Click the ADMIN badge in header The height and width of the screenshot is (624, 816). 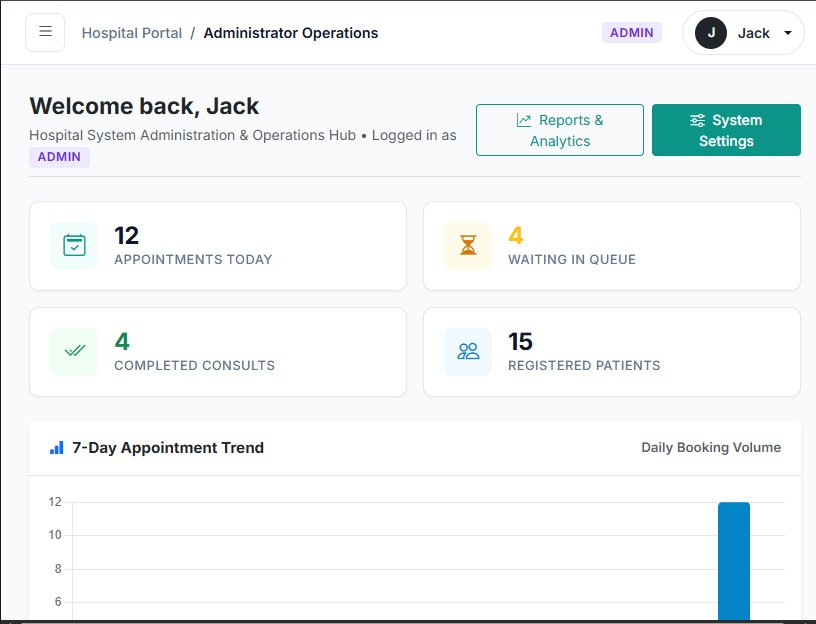click(631, 33)
